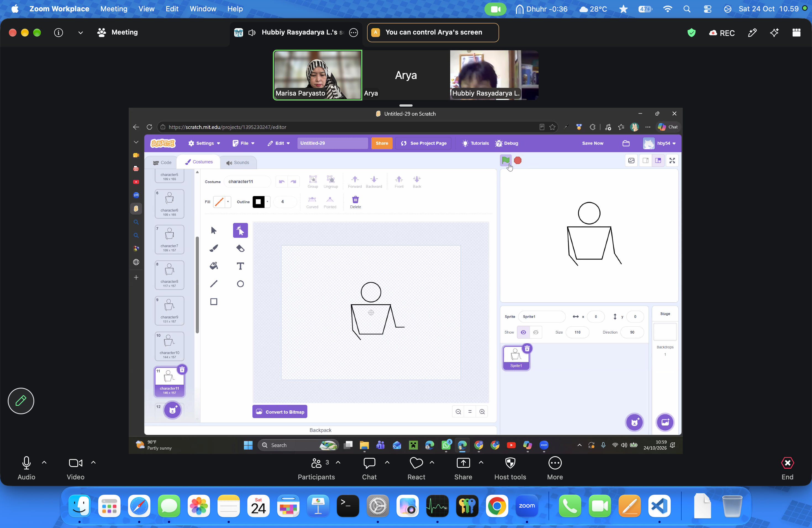Click Convert to Bitmap button
The height and width of the screenshot is (528, 812).
[x=280, y=412]
